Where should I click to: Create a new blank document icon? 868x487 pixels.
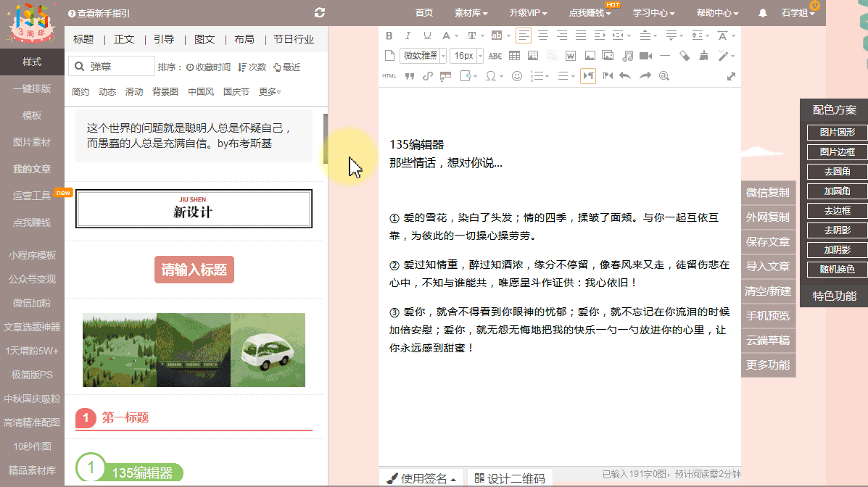pos(389,56)
